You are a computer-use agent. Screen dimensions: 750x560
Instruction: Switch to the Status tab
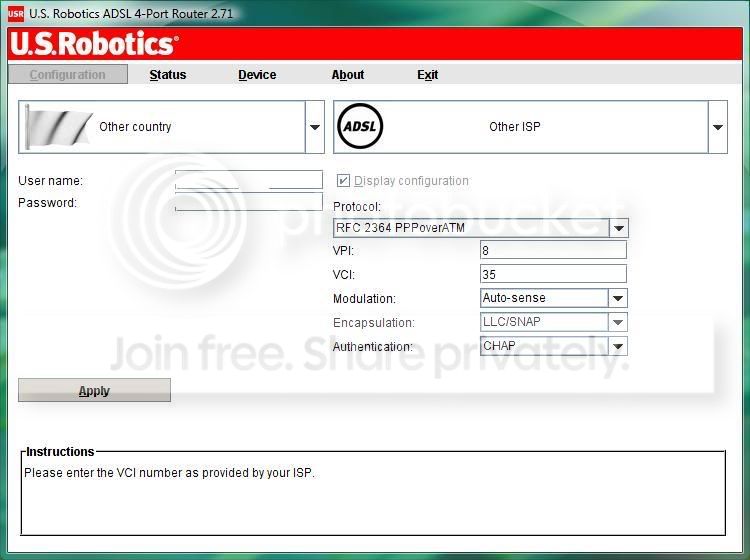[x=167, y=75]
